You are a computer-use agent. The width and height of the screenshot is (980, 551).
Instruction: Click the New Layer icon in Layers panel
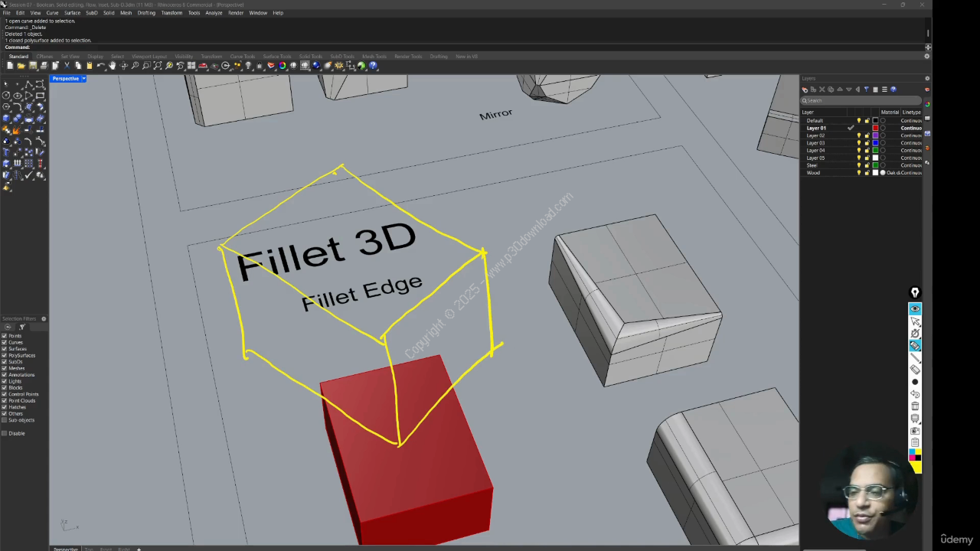click(x=805, y=90)
